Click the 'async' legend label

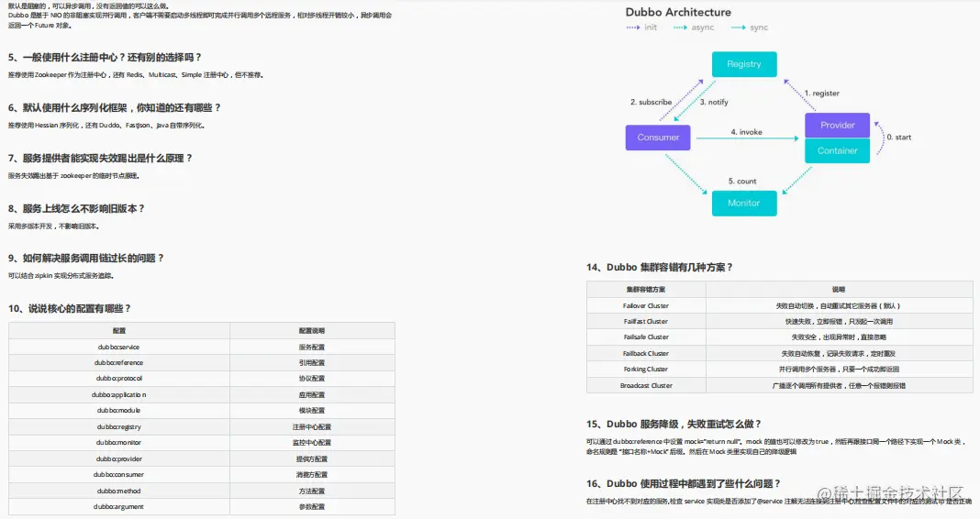[x=703, y=28]
